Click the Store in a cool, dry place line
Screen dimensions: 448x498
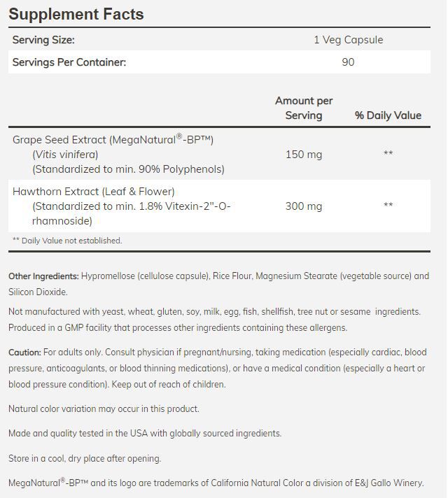85,459
